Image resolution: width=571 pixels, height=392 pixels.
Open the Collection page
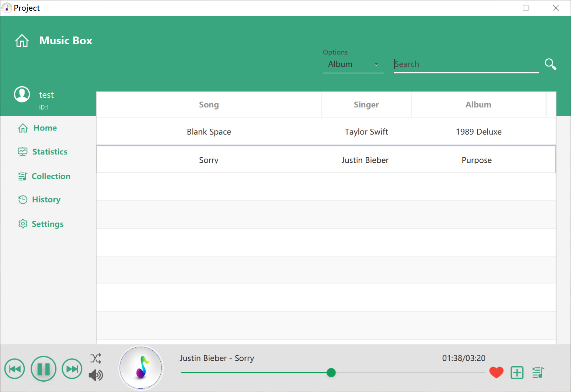[51, 176]
